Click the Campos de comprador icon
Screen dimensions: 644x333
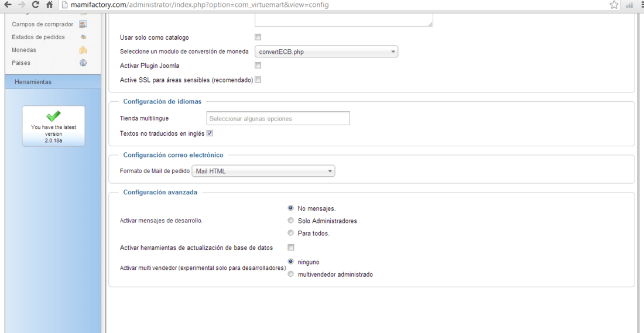coord(83,24)
